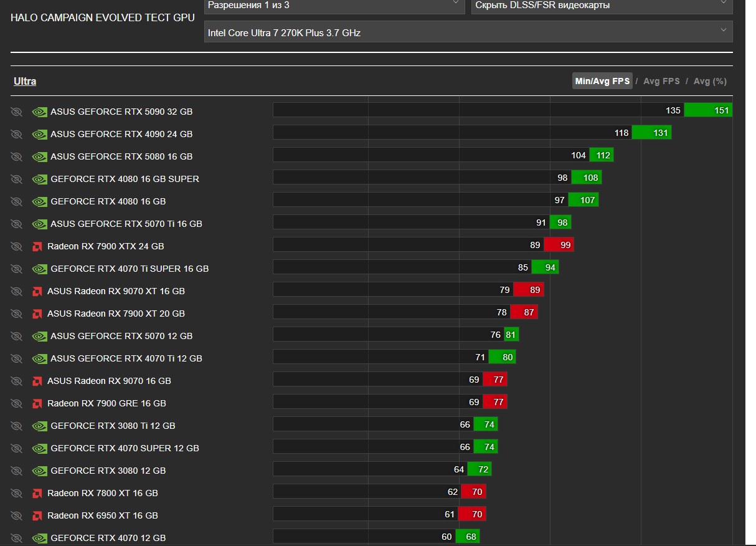
Task: Click the HALO CAMPAIGN EVOLVED ТЕСТ GPU title
Action: coord(103,17)
